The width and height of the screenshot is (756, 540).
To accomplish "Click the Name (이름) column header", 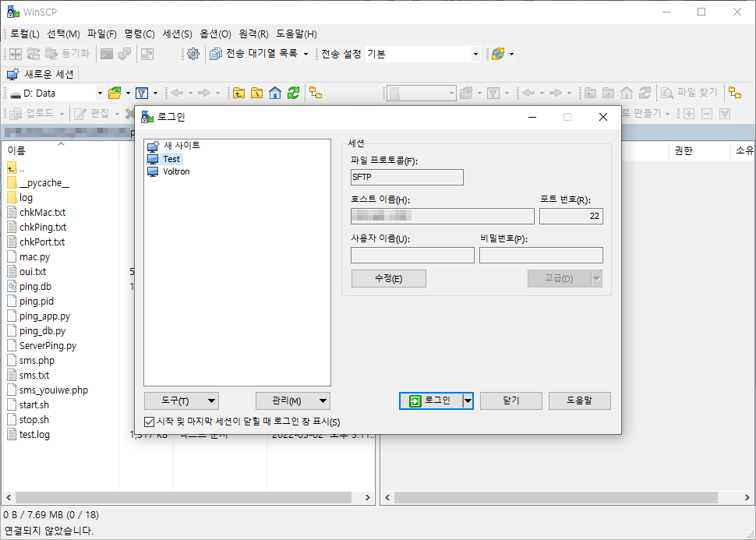I will click(x=60, y=150).
